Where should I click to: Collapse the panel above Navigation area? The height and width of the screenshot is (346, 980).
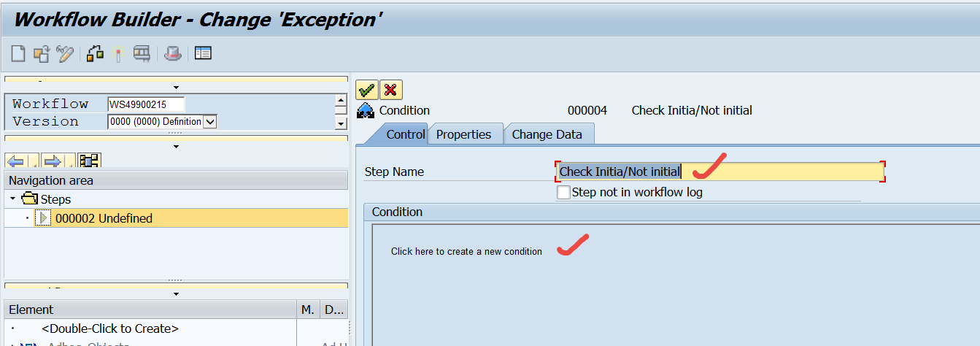[x=176, y=146]
